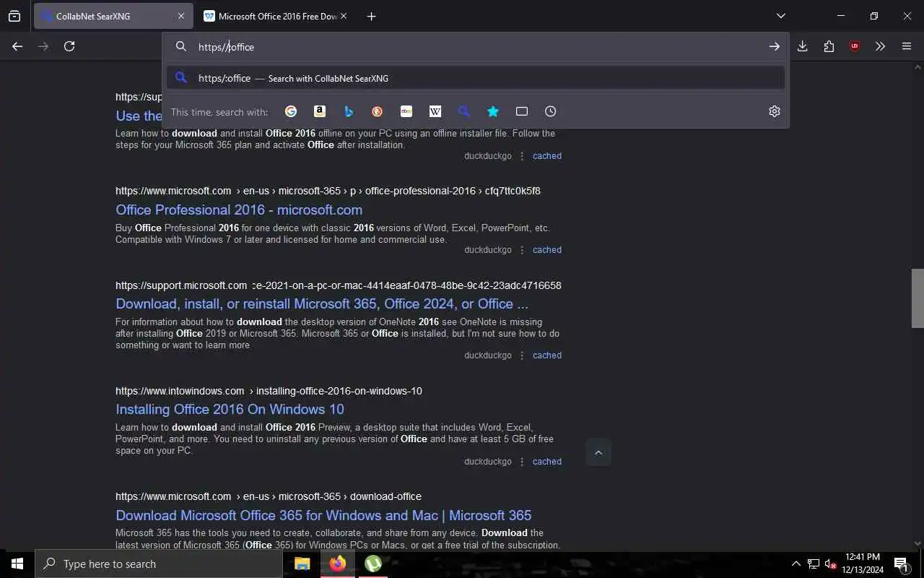Click the Windows taskbar search box
This screenshot has width=924, height=578.
[159, 564]
